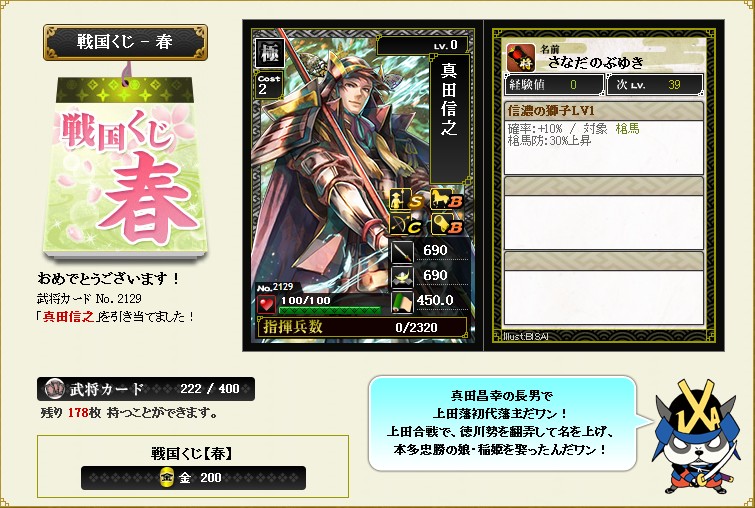755x508 pixels.
Task: Click the spear aptitude S icon
Action: (406, 200)
